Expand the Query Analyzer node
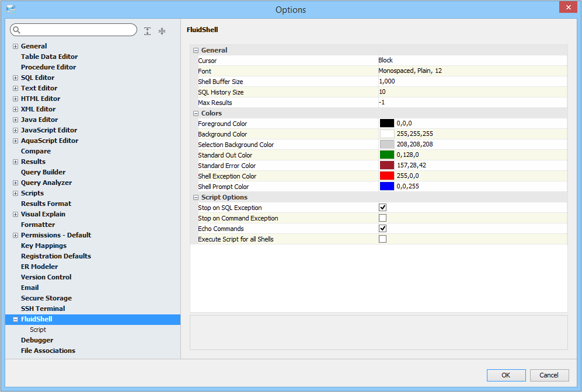Screen dimensions: 582x392 [x=15, y=183]
